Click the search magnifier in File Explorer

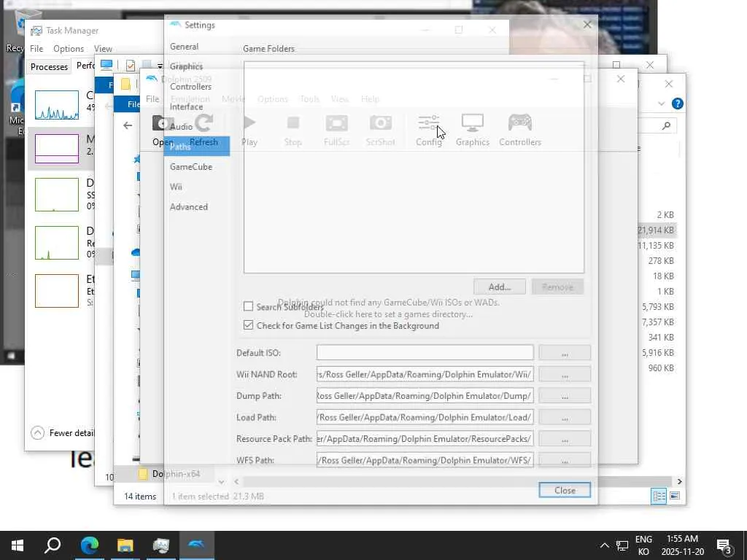click(666, 125)
